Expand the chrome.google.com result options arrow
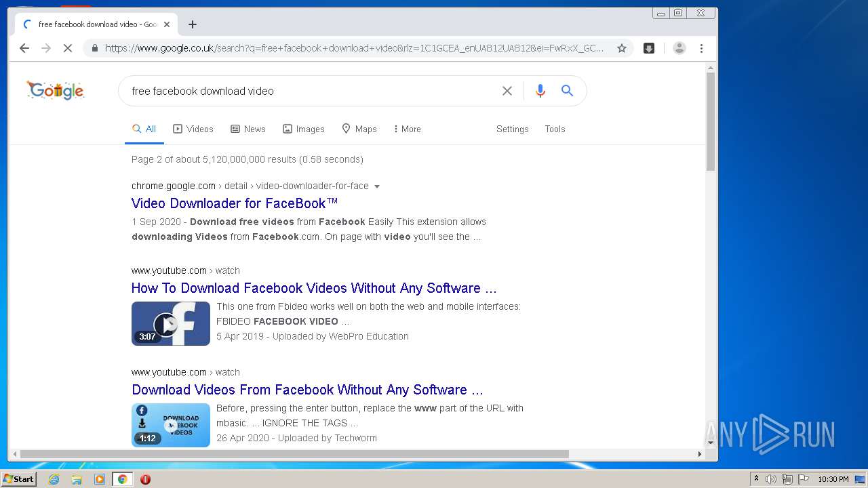 377,186
